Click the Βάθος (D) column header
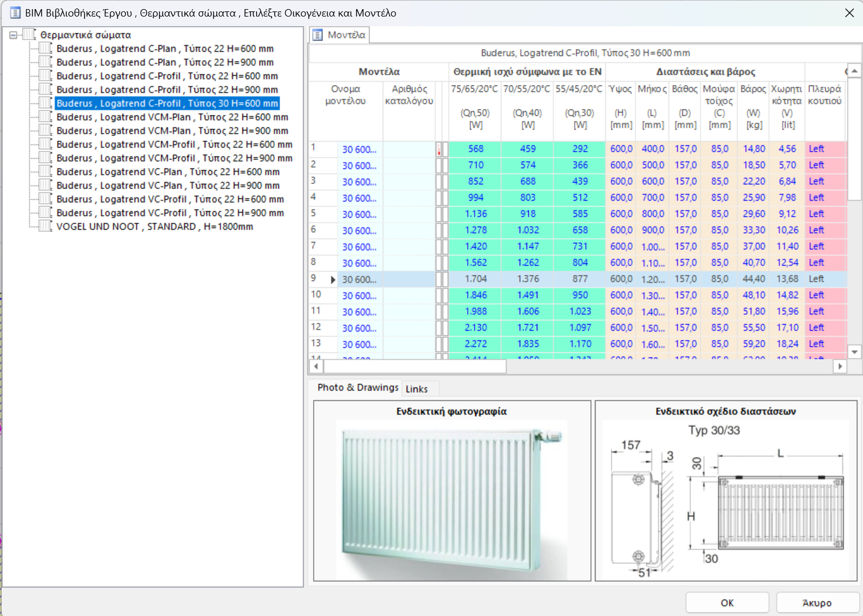This screenshot has width=863, height=616. point(685,111)
